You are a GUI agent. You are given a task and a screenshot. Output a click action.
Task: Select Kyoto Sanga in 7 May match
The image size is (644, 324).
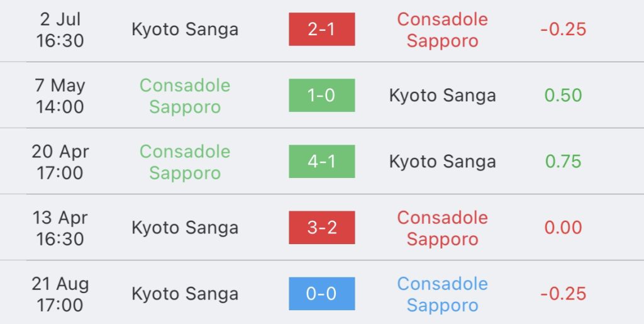(x=442, y=96)
